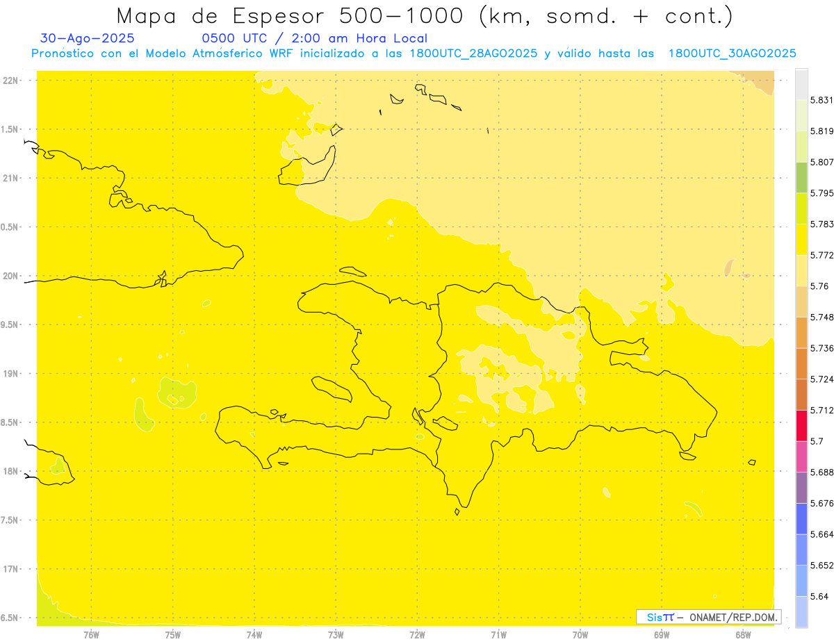Click the legend value 5.724
834x644 pixels.
point(821,379)
